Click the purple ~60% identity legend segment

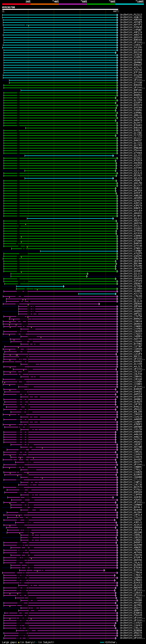coord(73,4)
